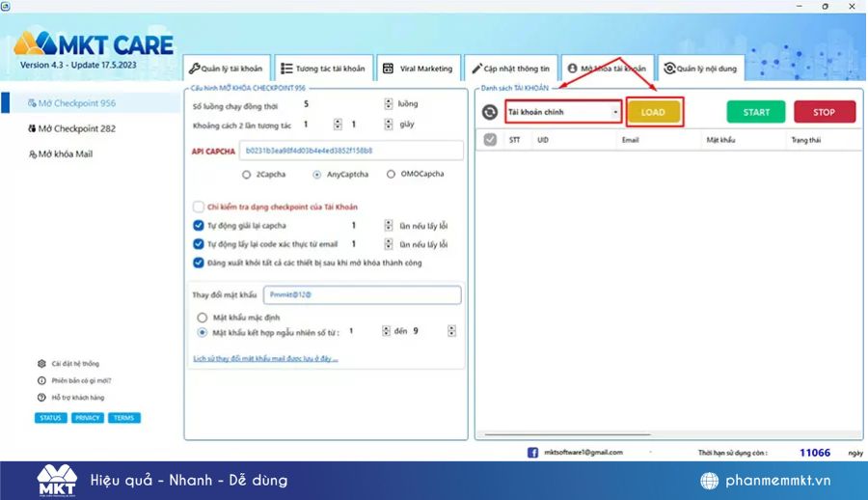This screenshot has height=500, width=868.
Task: Click the UID column header
Action: point(542,140)
